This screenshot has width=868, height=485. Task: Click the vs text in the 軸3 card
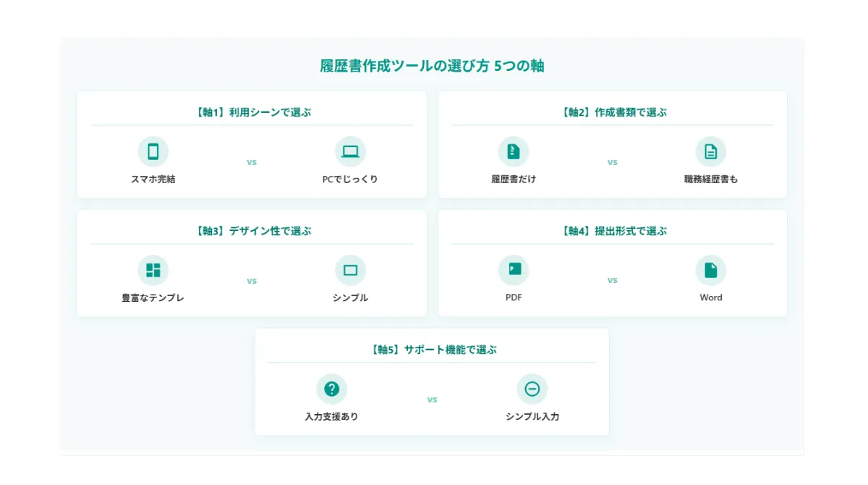(x=251, y=281)
